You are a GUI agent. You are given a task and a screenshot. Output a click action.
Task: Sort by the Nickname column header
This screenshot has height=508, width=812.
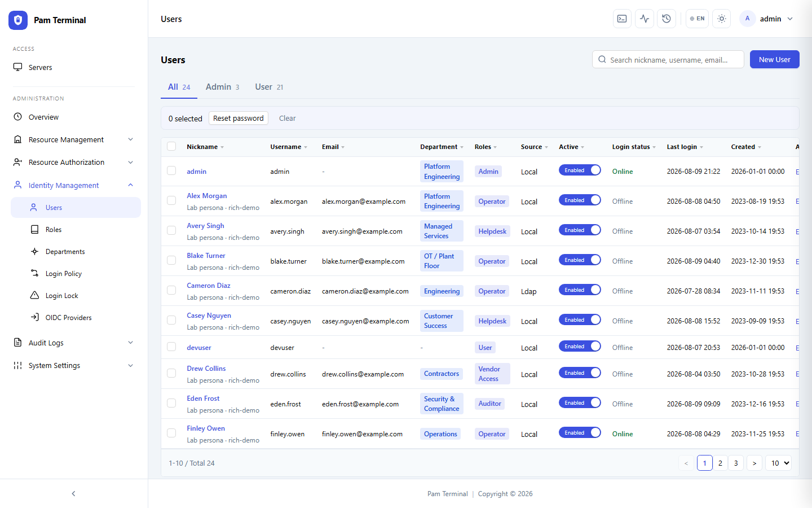pos(205,147)
